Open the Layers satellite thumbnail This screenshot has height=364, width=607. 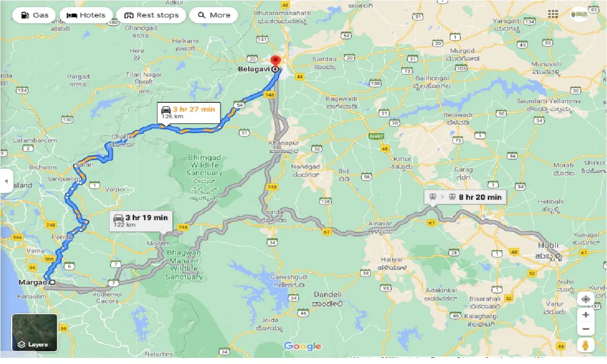click(x=35, y=333)
